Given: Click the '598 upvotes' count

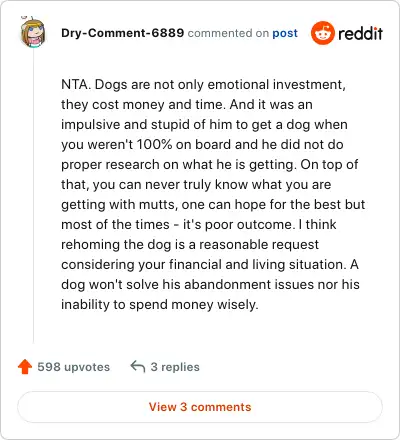Looking at the screenshot, I should point(73,367).
